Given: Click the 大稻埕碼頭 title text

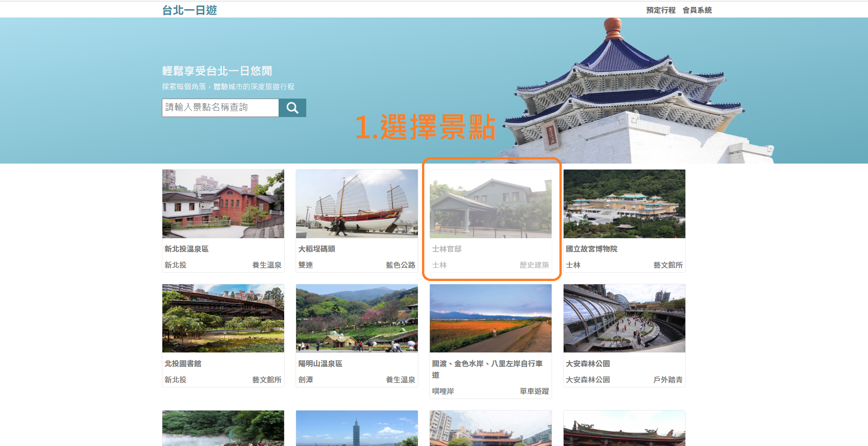Looking at the screenshot, I should [316, 249].
